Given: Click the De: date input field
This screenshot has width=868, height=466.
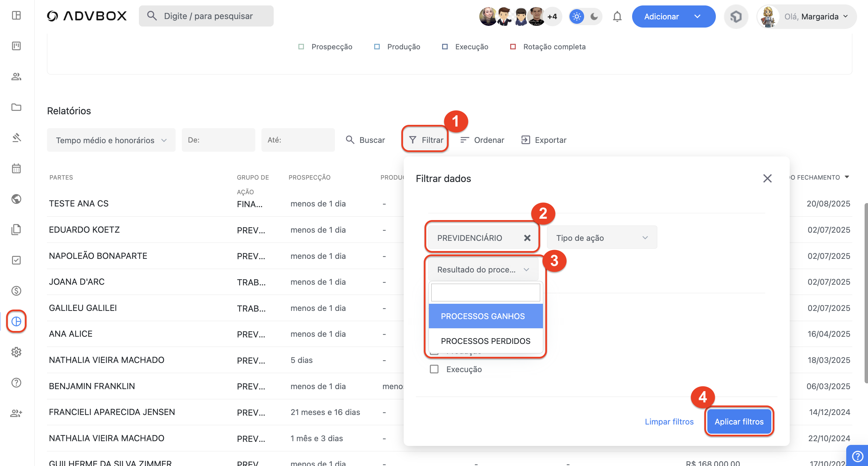Looking at the screenshot, I should 218,140.
